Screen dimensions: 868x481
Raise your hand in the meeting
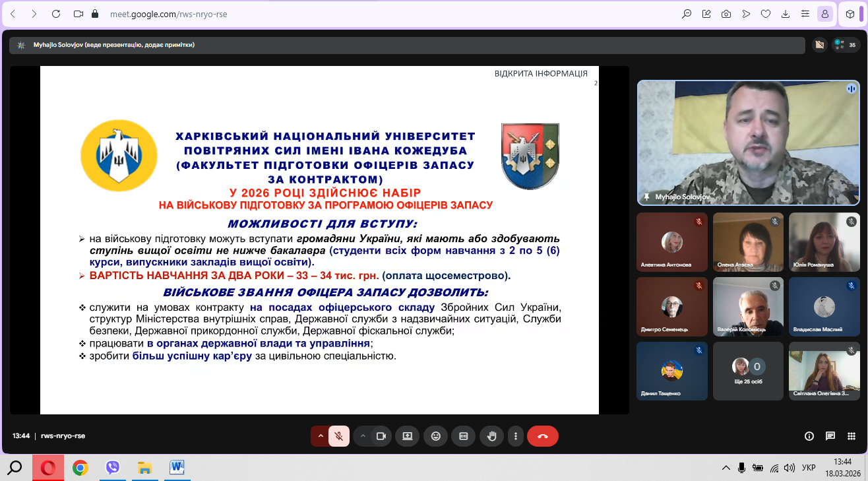click(491, 436)
